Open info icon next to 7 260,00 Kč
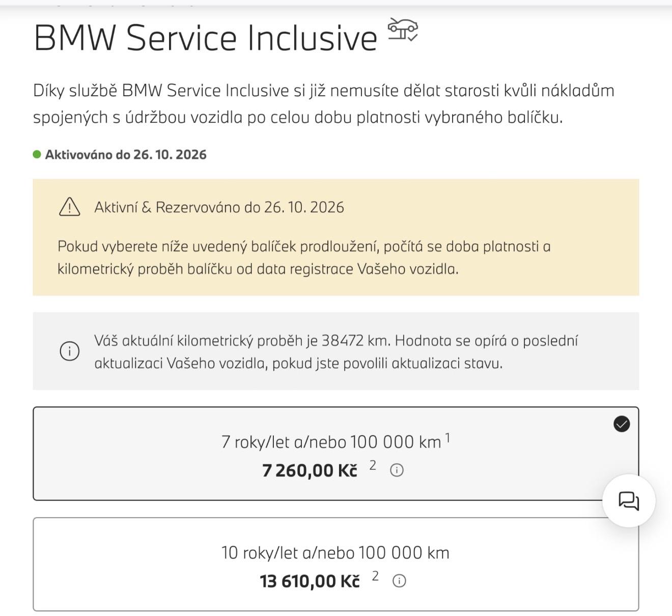The height and width of the screenshot is (616, 672). [x=397, y=470]
